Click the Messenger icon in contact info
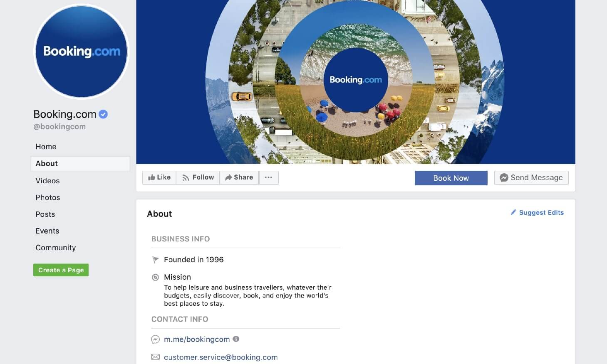Image resolution: width=607 pixels, height=364 pixels. coord(155,339)
